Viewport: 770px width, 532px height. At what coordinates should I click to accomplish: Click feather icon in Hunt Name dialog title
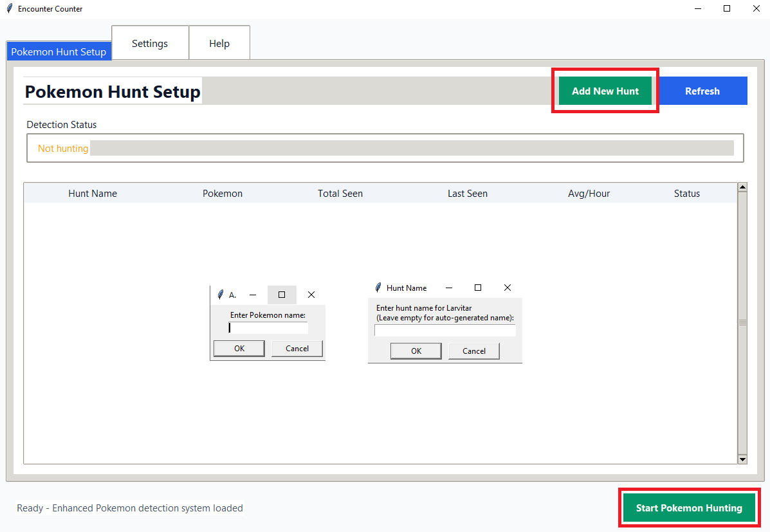pos(378,288)
